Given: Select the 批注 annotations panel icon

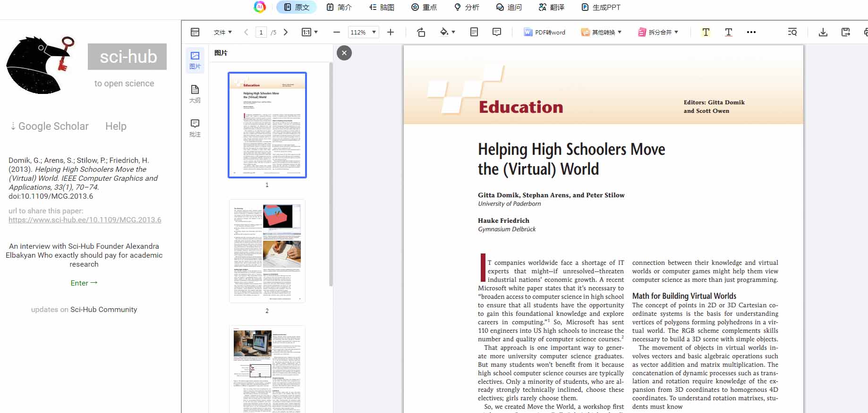Looking at the screenshot, I should pyautogui.click(x=195, y=128).
